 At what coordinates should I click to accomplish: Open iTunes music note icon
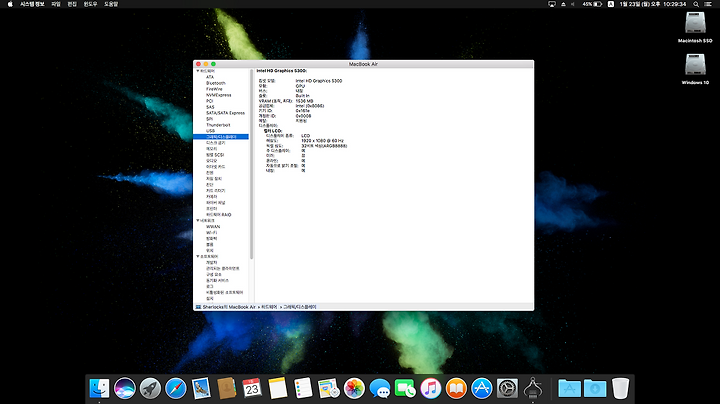click(x=431, y=388)
